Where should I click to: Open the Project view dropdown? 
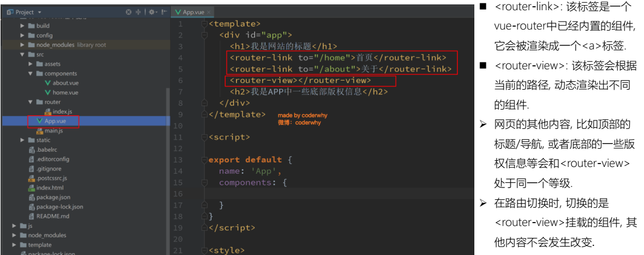(39, 12)
